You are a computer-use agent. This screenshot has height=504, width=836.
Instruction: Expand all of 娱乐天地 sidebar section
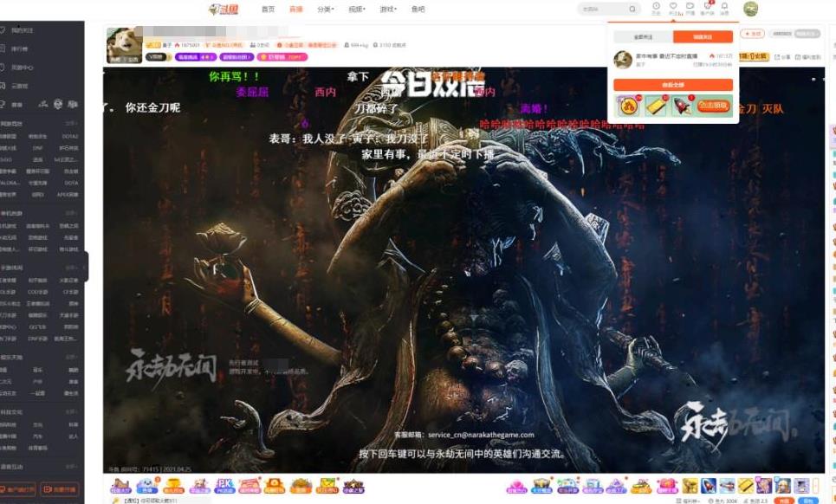click(72, 358)
